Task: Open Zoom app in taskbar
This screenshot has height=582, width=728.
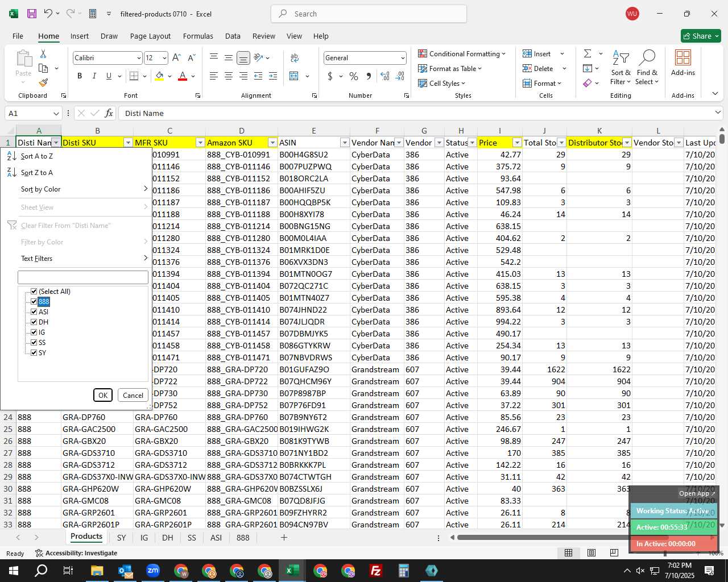Action: pos(153,571)
